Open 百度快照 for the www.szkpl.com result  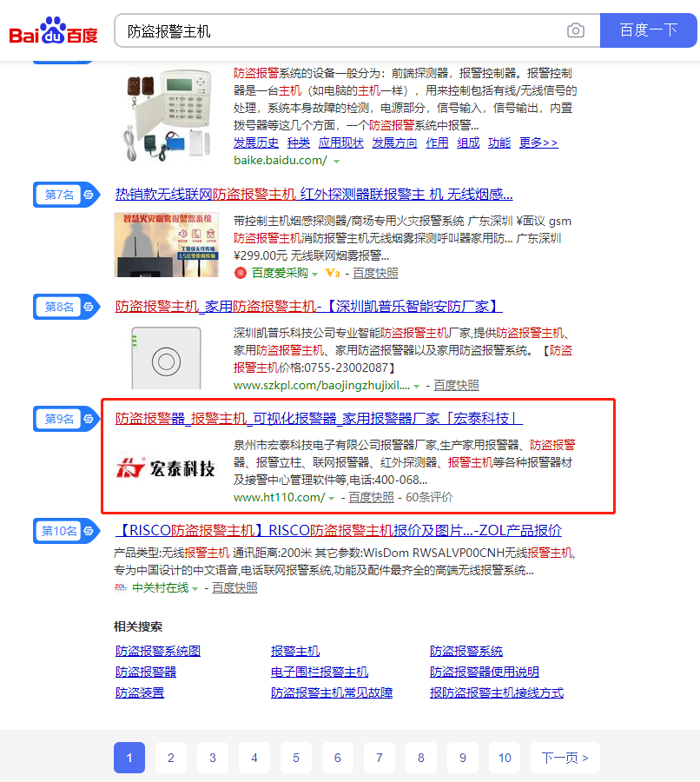(456, 386)
